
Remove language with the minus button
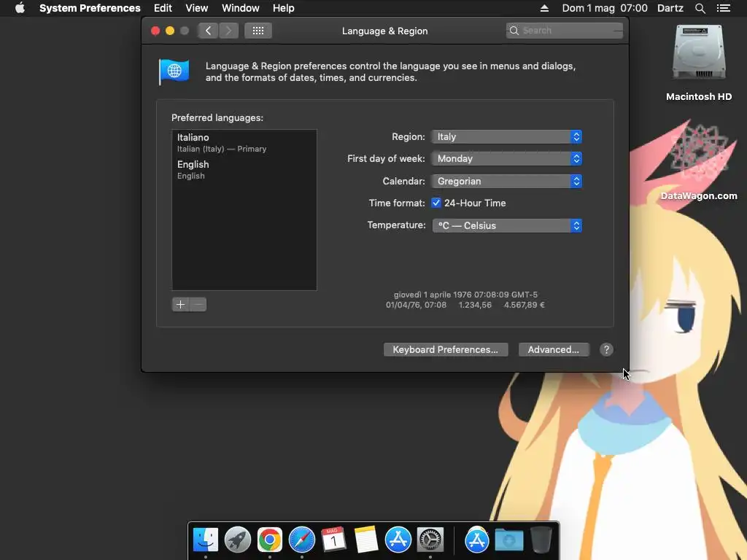[198, 304]
